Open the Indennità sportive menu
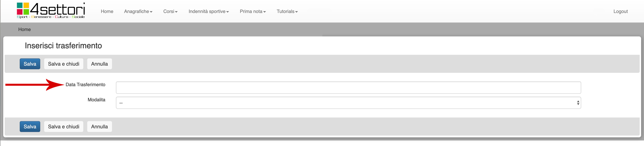The image size is (644, 146). click(209, 12)
